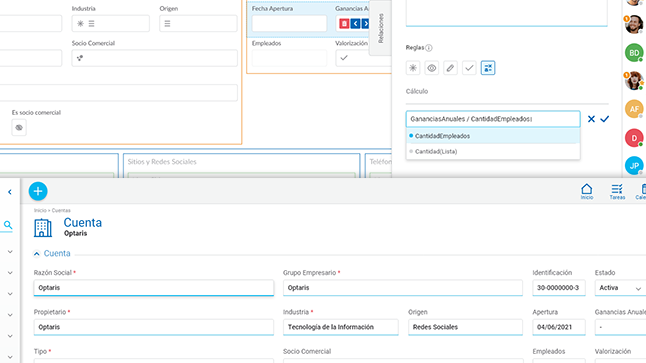Click Cuentas breadcrumb link

pos(61,211)
